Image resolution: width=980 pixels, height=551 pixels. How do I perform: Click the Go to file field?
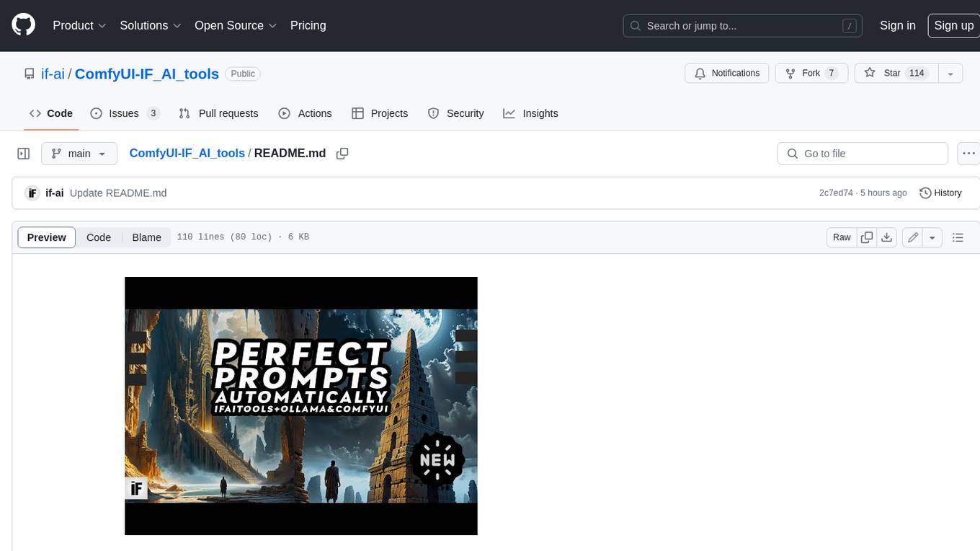click(863, 154)
